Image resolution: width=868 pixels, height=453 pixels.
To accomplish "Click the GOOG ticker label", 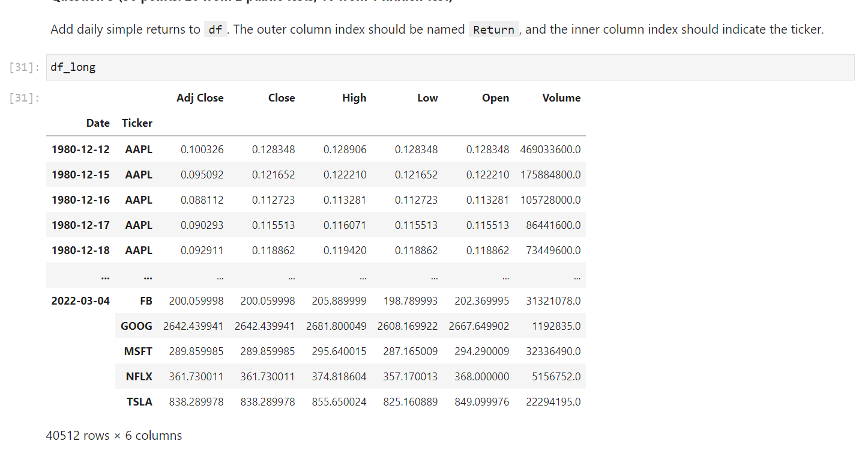I will pos(137,326).
